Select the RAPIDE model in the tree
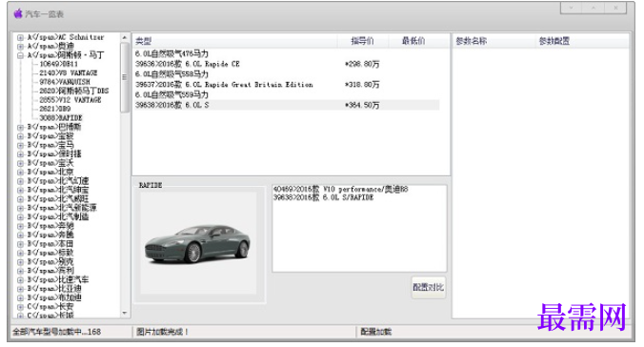This screenshot has height=347, width=644. [x=61, y=118]
